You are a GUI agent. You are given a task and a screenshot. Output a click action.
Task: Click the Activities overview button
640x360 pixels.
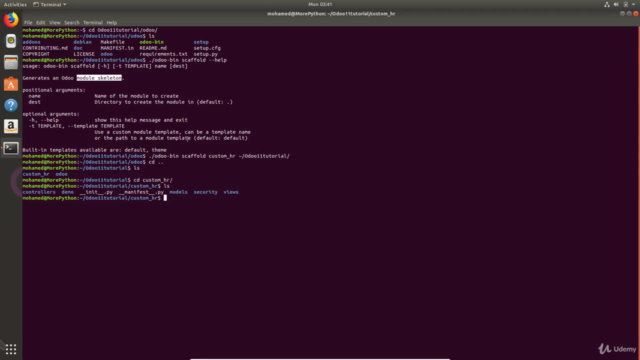point(15,4)
